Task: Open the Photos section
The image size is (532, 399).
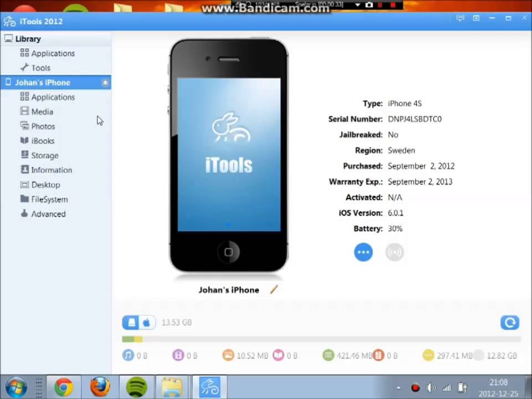Action: pyautogui.click(x=38, y=126)
